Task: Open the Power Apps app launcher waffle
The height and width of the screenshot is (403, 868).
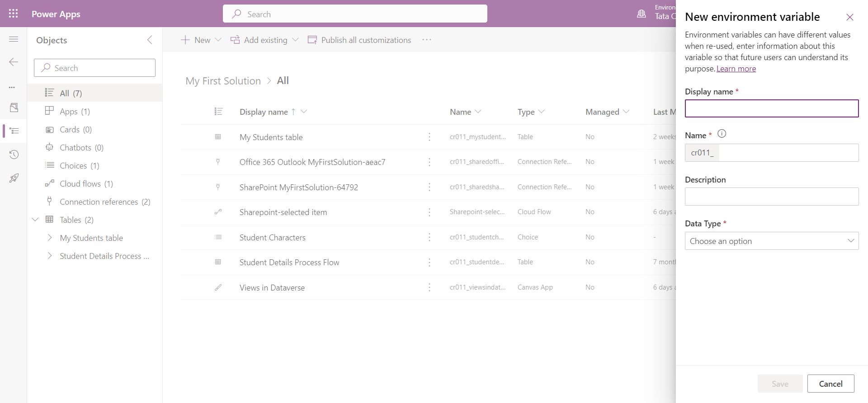Action: coord(14,14)
